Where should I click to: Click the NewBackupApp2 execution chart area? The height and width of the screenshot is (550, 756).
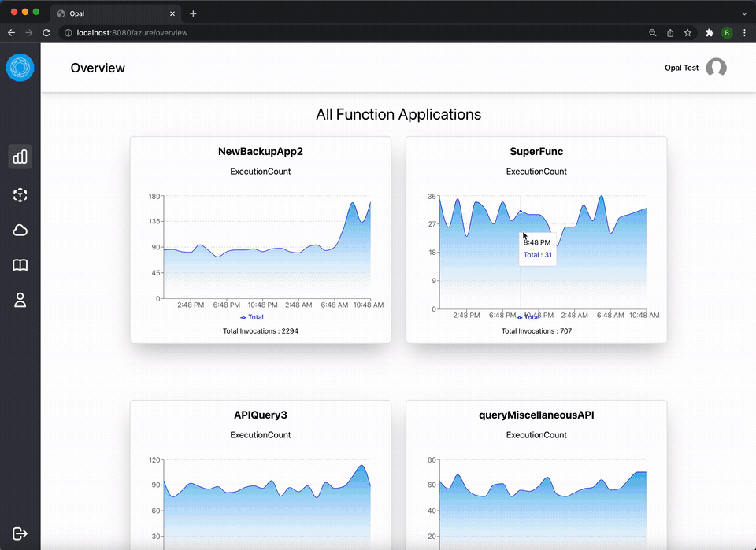[267, 247]
